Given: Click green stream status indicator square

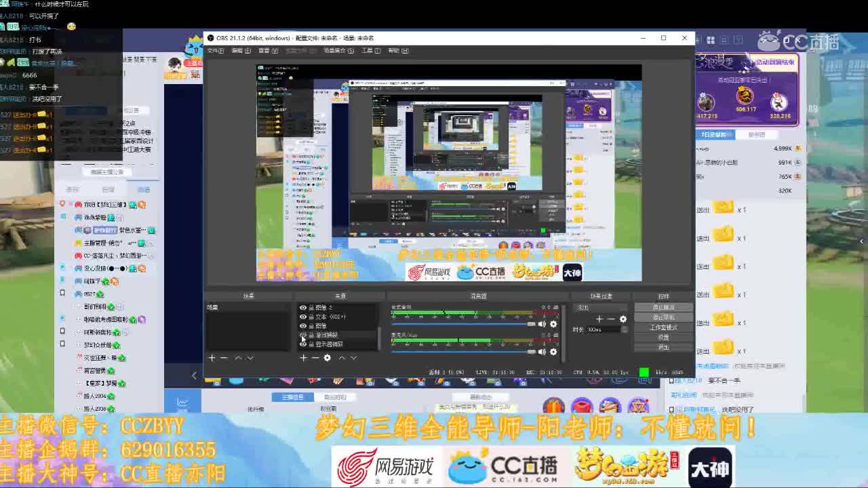Looking at the screenshot, I should [644, 372].
